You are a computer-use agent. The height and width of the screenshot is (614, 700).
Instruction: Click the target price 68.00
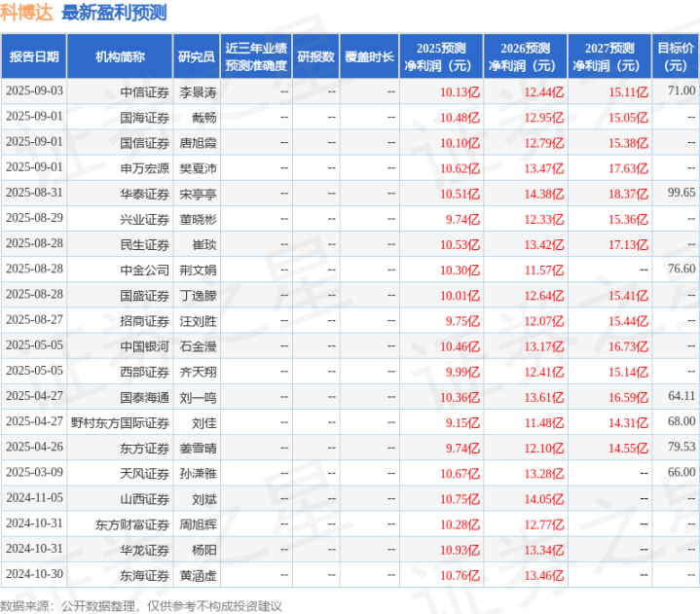[682, 421]
